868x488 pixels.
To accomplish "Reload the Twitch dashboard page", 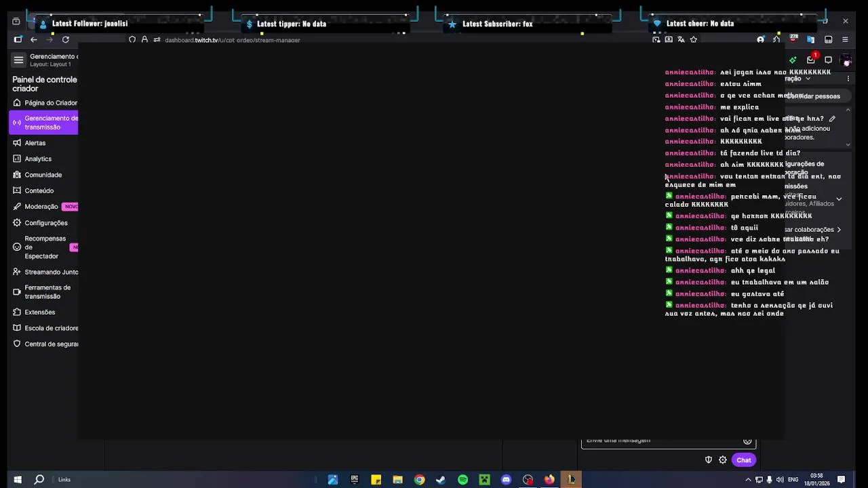I will 66,40.
